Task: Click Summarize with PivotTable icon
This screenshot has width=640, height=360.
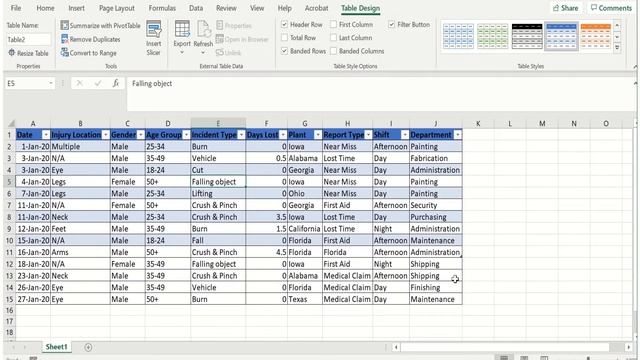Action: pos(64,25)
